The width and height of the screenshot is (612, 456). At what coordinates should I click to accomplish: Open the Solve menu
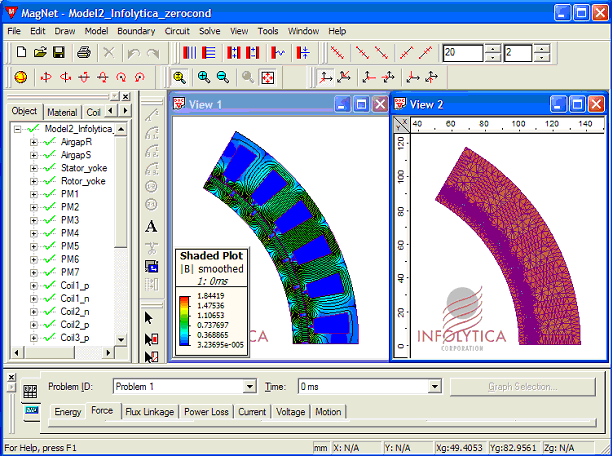209,31
